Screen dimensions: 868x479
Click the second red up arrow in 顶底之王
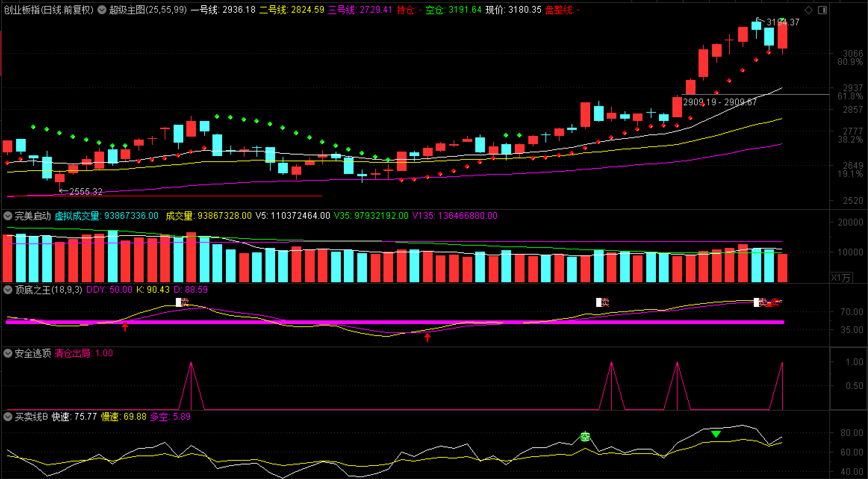pos(427,337)
